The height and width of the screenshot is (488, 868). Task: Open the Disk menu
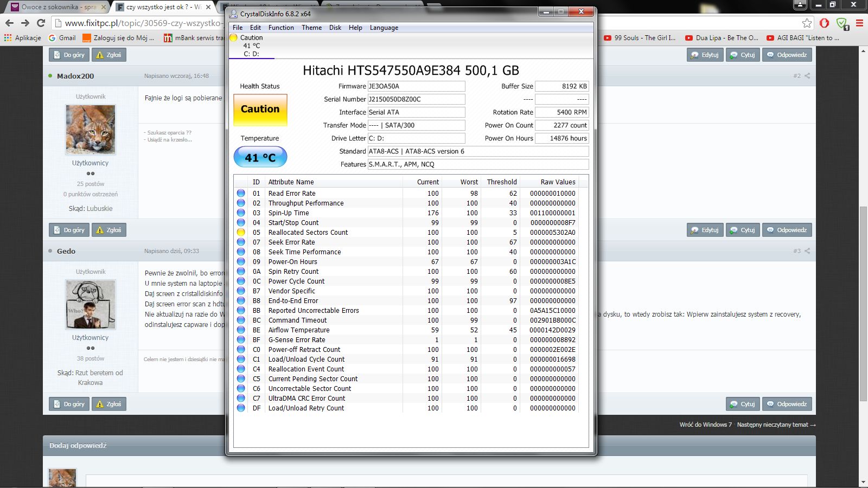(x=335, y=28)
